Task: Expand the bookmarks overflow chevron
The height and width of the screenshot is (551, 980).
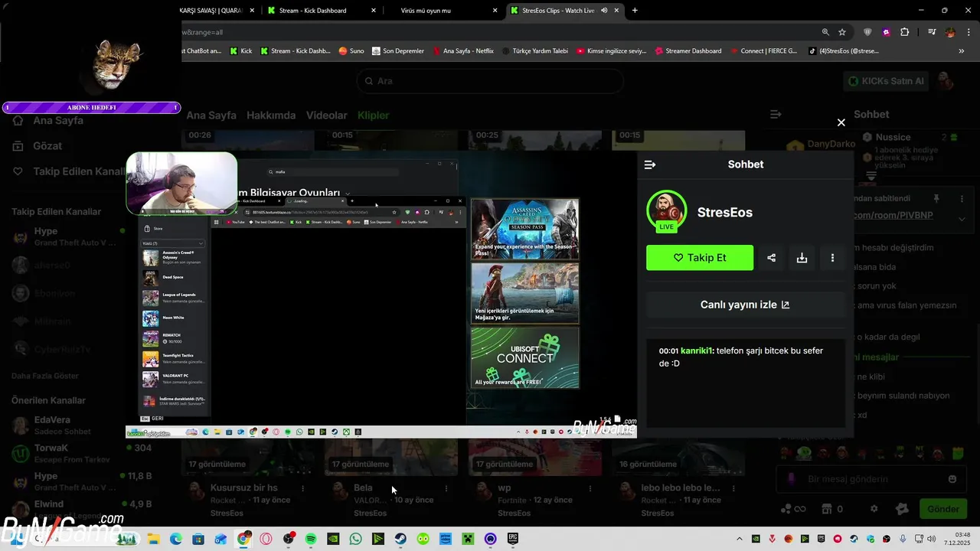Action: point(962,51)
